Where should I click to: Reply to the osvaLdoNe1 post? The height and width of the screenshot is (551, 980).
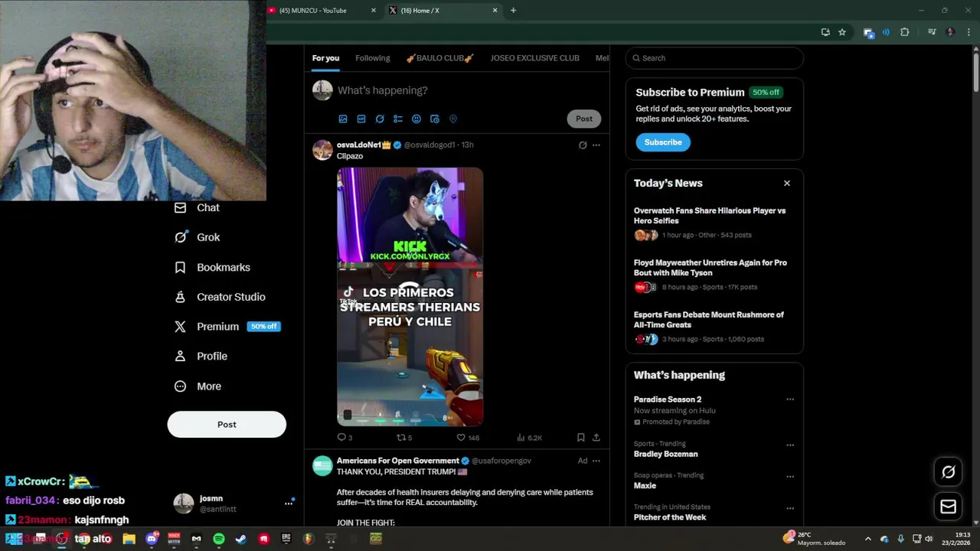pos(345,438)
